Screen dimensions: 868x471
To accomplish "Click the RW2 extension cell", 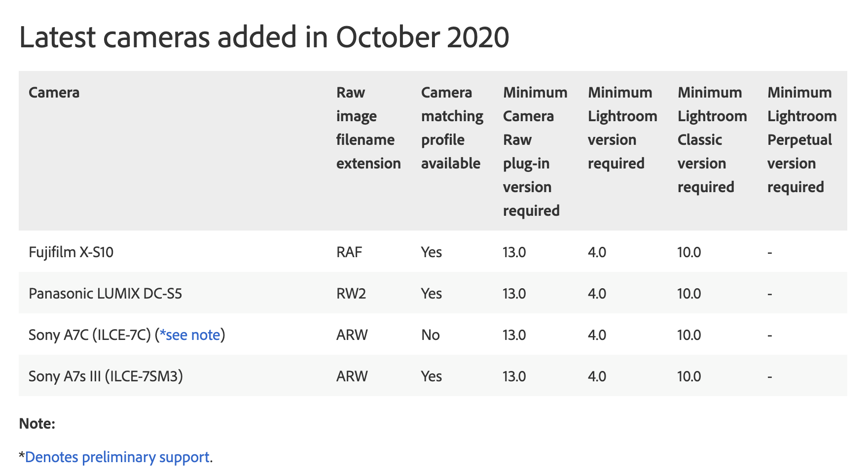I will tap(351, 294).
